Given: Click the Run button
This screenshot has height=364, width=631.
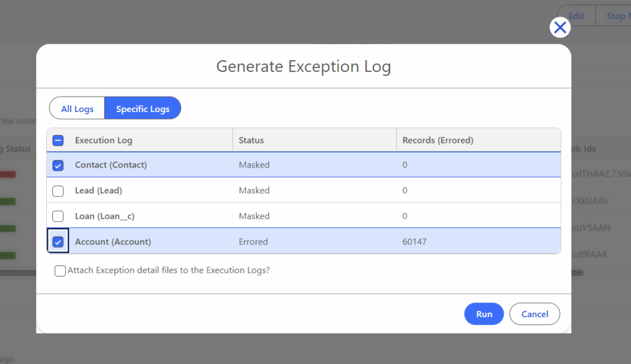Looking at the screenshot, I should tap(484, 314).
